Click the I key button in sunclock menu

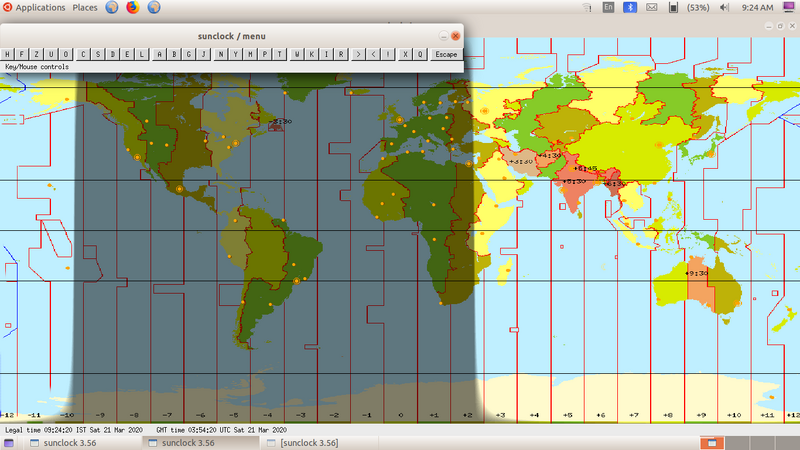327,54
